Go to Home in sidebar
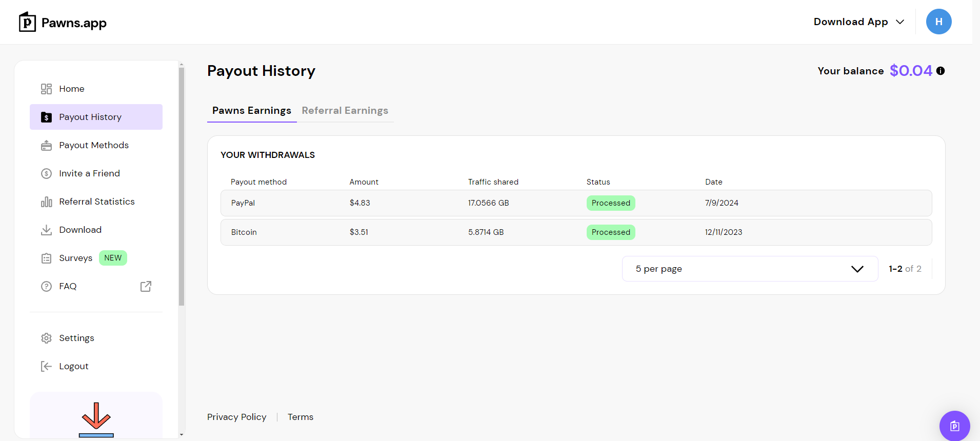This screenshot has width=980, height=441. coord(96,89)
